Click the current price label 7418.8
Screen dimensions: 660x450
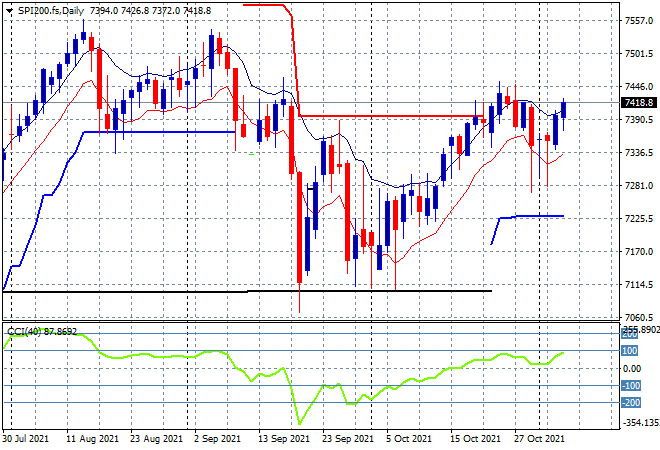point(639,103)
